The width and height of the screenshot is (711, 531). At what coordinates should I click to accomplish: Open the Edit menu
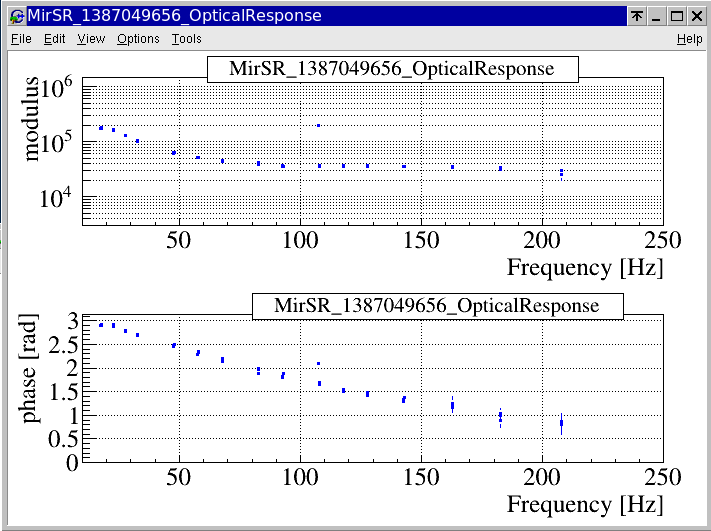pos(54,39)
